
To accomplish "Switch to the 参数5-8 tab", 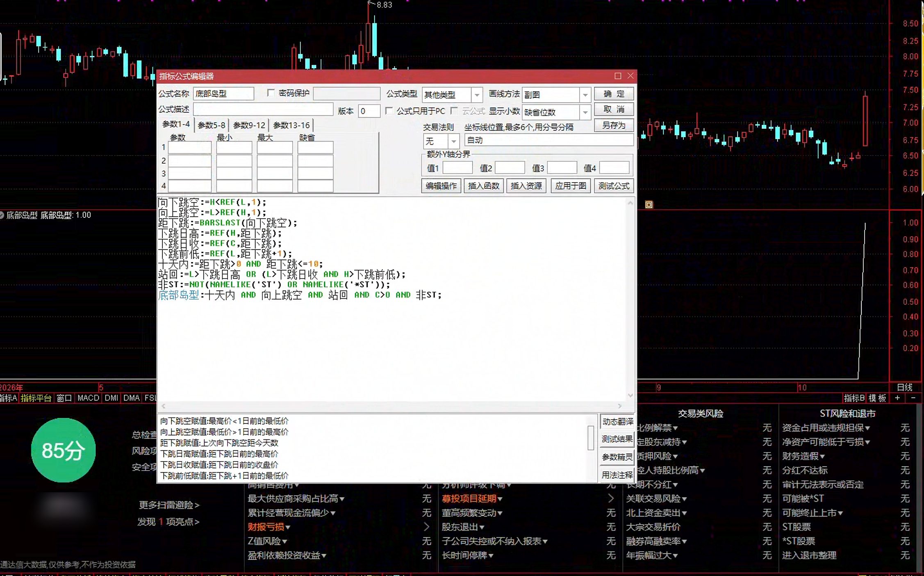I will click(211, 125).
